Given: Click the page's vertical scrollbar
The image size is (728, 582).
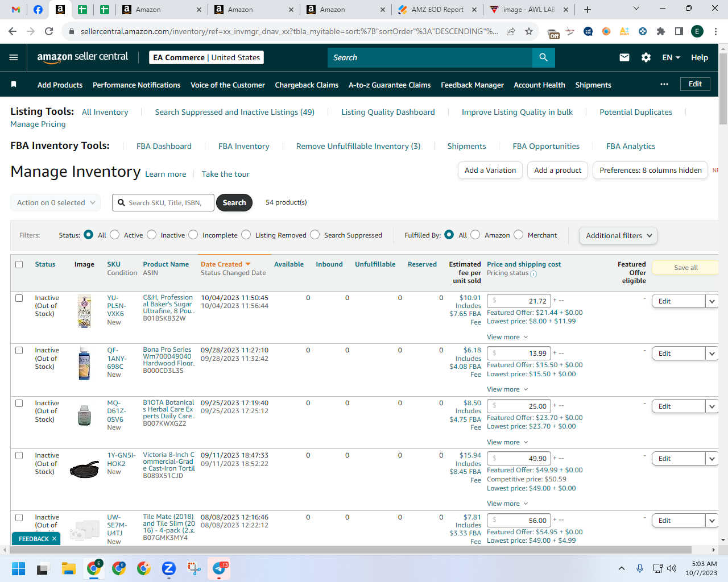Looking at the screenshot, I should click(x=723, y=88).
